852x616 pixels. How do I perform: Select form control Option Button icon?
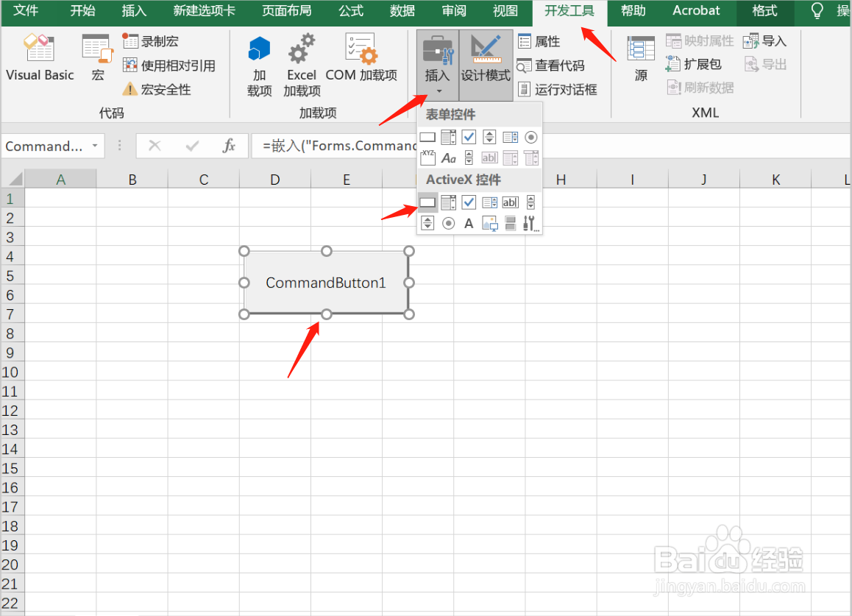531,137
